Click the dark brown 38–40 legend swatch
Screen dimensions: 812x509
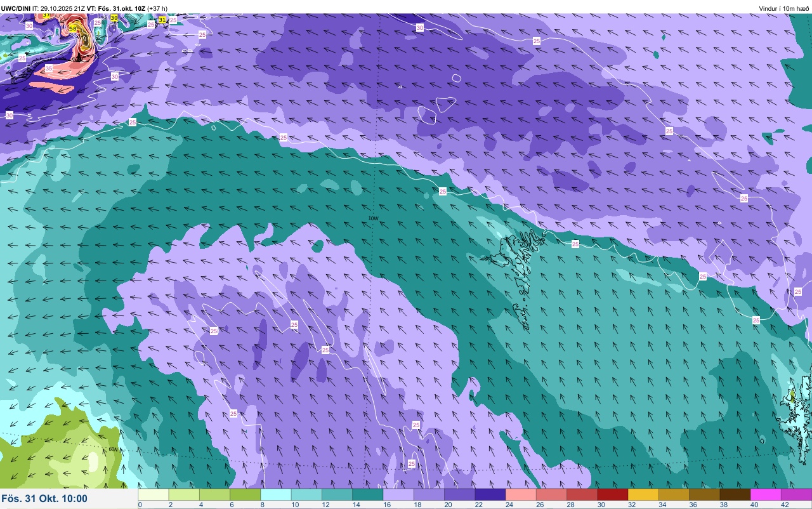(735, 494)
